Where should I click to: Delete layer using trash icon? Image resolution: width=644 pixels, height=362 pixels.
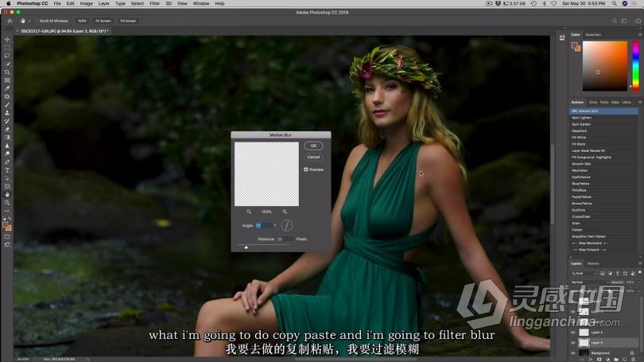(x=633, y=360)
